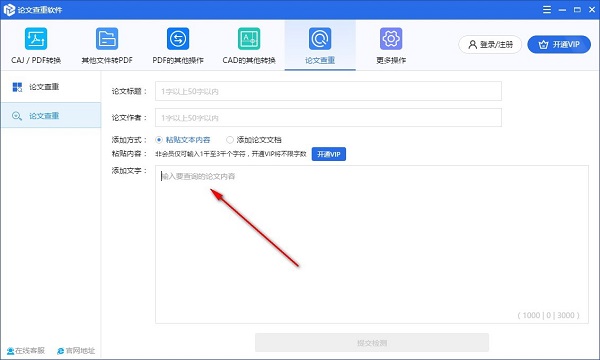Open CAD的其他转换 tool
This screenshot has height=360, width=600.
click(x=249, y=46)
